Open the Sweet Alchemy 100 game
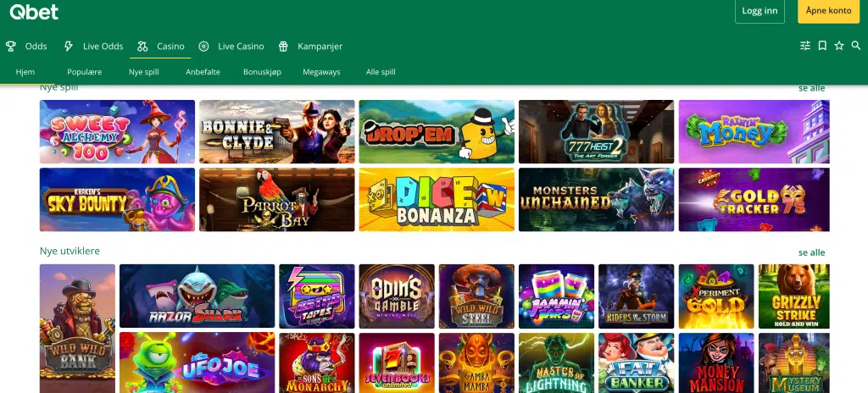Viewport: 868px width, 393px height. (x=117, y=132)
